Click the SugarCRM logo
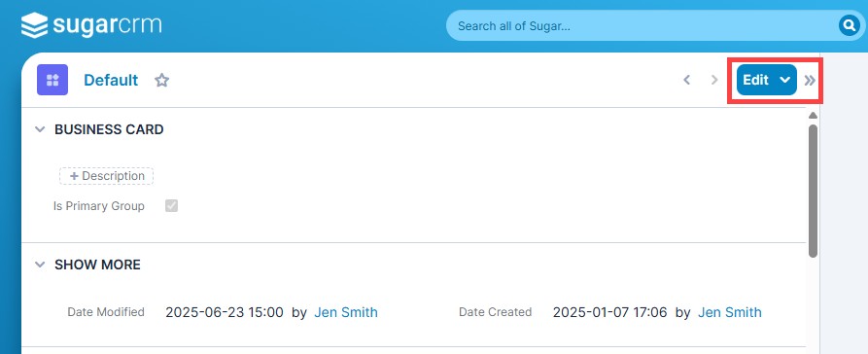This screenshot has height=354, width=868. pyautogui.click(x=91, y=26)
